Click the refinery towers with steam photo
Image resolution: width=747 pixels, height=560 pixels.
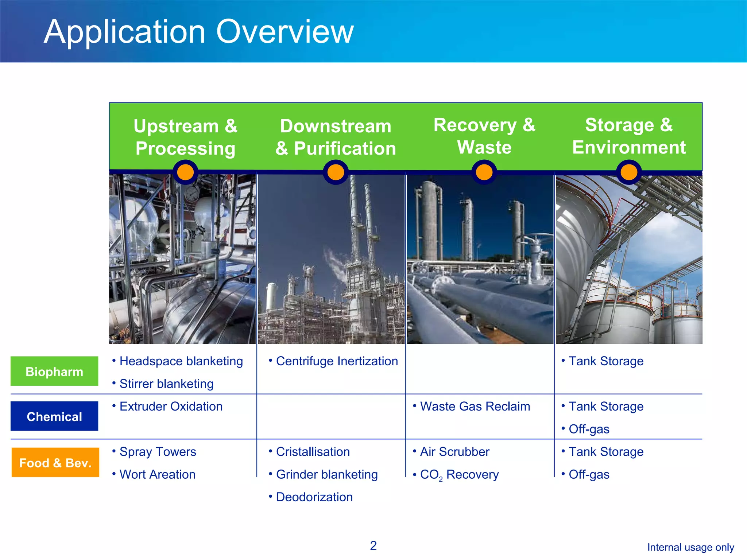pos(331,259)
